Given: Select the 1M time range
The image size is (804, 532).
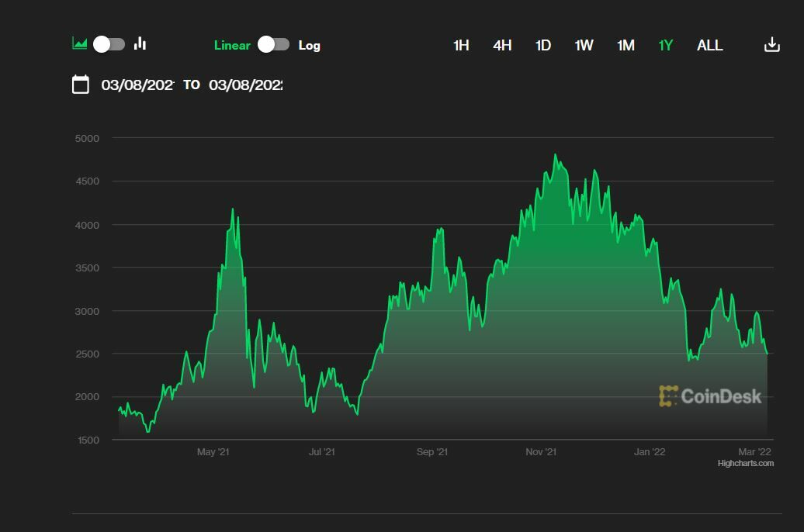Looking at the screenshot, I should 626,45.
